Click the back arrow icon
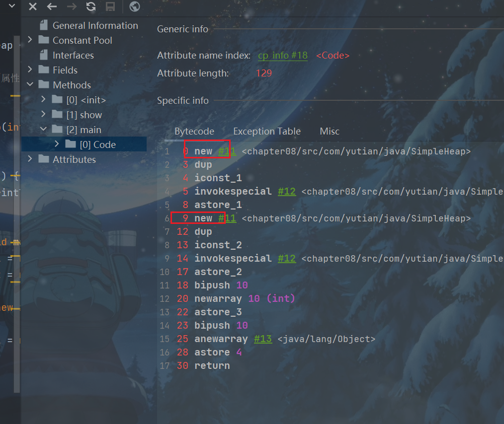Viewport: 504px width, 424px height. pos(52,6)
